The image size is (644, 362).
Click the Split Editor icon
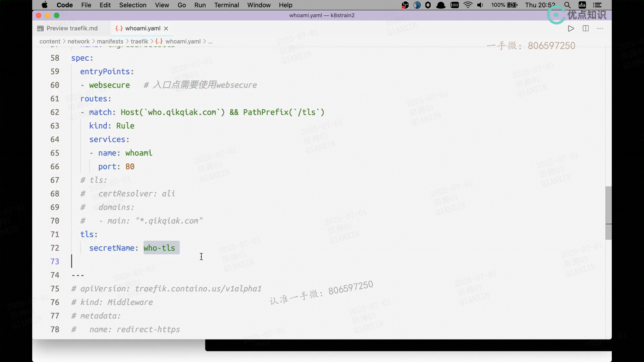(586, 28)
